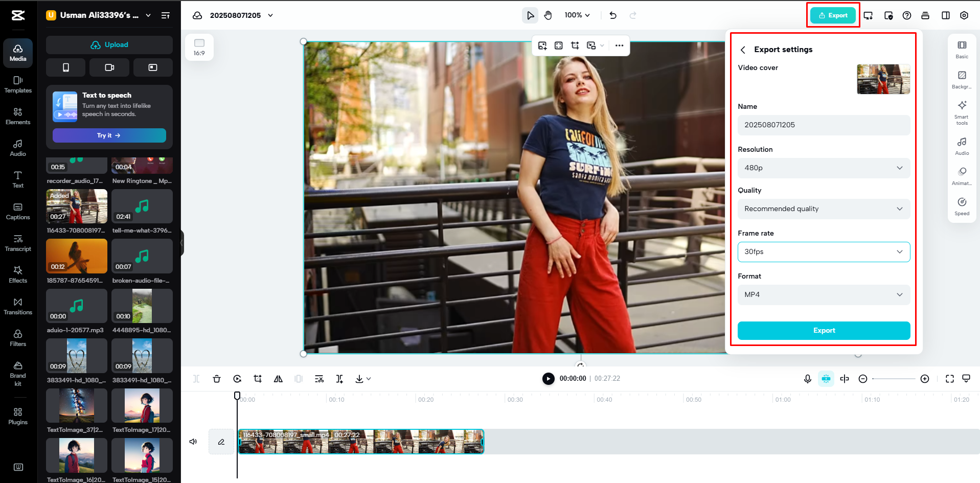The height and width of the screenshot is (483, 980).
Task: Mute the video track with the speaker icon
Action: 193,441
